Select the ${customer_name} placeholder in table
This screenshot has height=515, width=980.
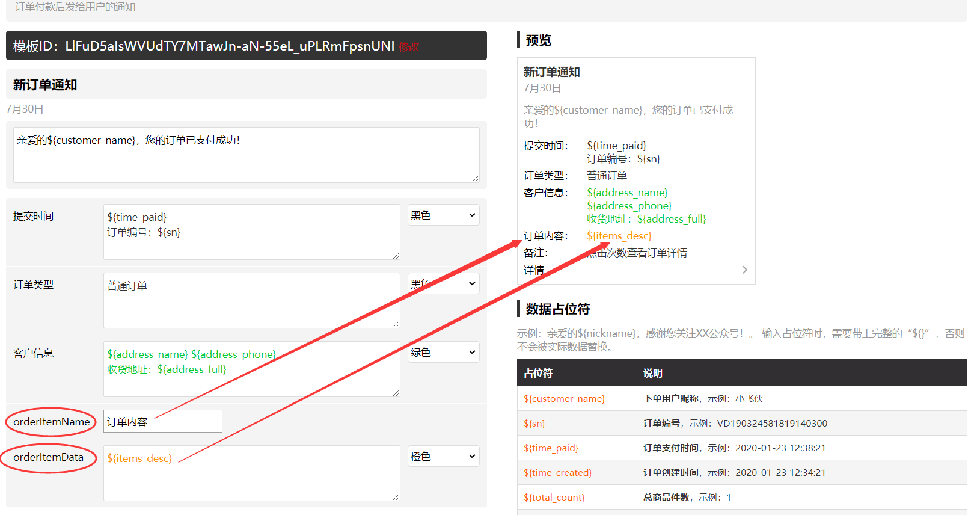pos(564,399)
